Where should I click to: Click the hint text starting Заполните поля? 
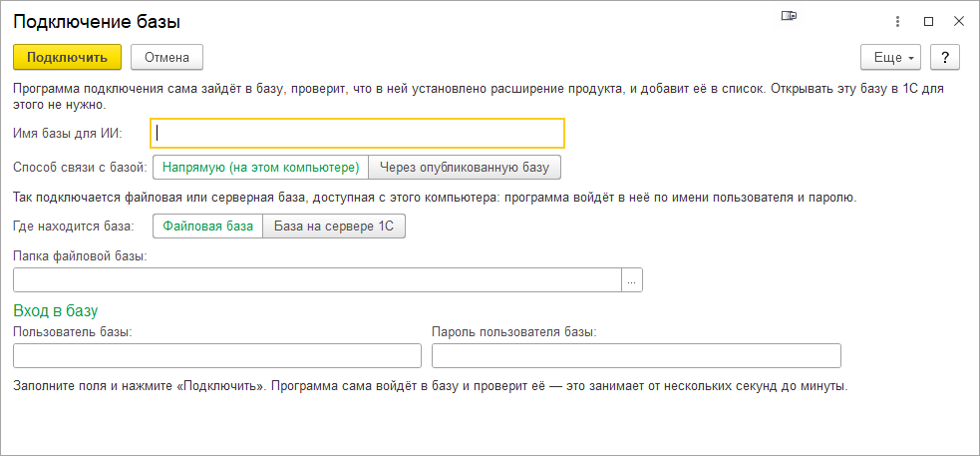pos(430,385)
